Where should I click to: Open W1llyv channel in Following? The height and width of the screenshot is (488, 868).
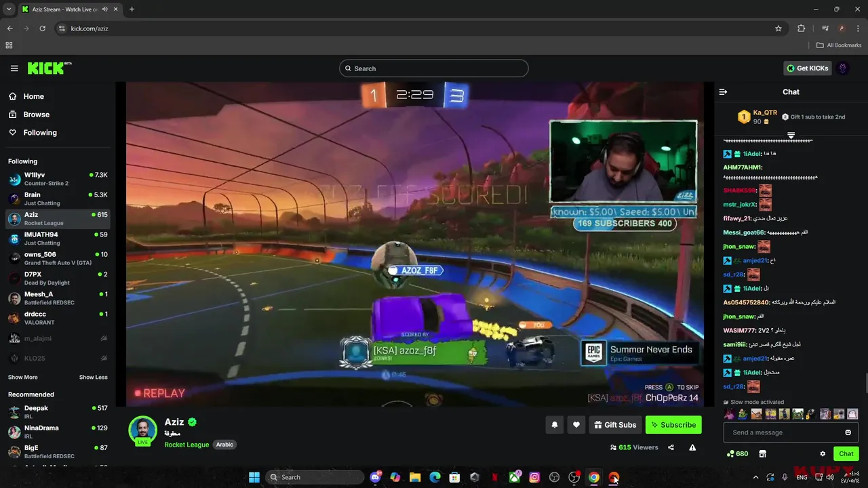(x=58, y=179)
